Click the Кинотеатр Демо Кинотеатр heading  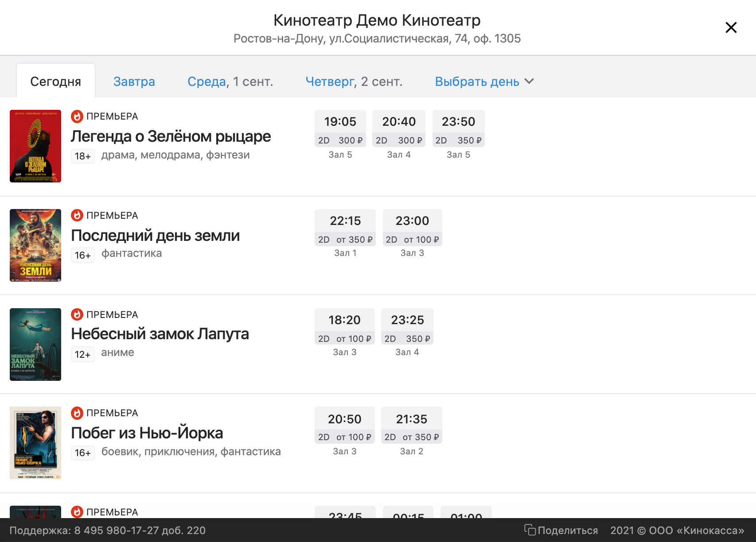[377, 20]
